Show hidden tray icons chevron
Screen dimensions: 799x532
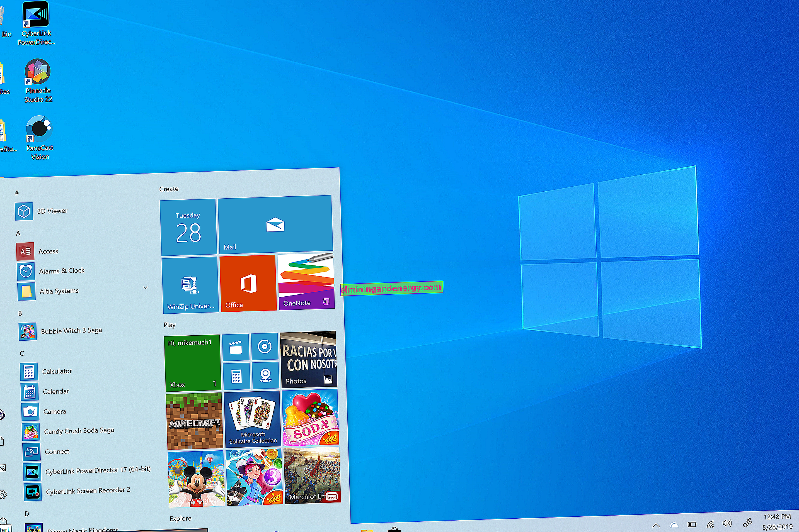pyautogui.click(x=656, y=526)
